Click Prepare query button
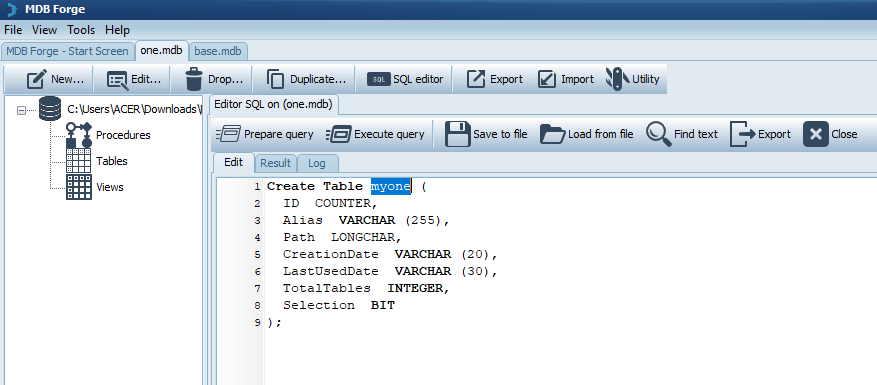Screen dimensions: 877x385 point(265,134)
